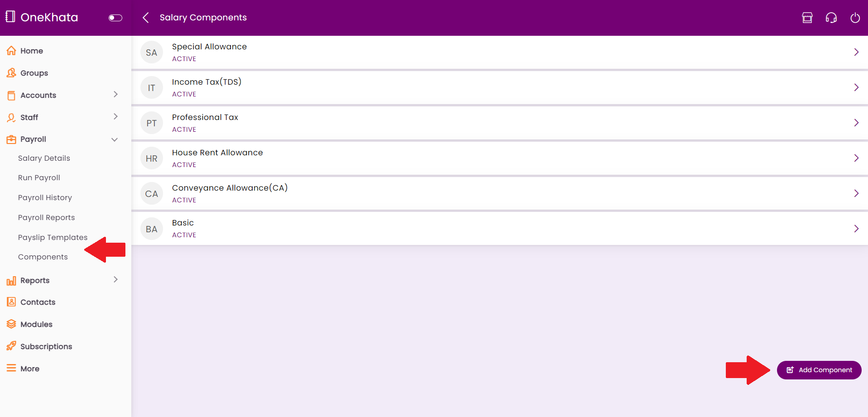
Task: Collapse the Payroll menu chevron
Action: [x=115, y=139]
